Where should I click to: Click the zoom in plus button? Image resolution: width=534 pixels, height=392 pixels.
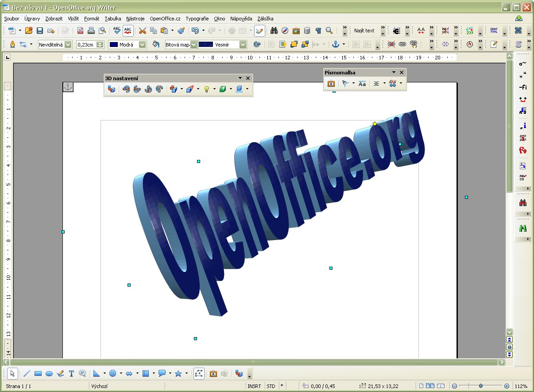click(x=507, y=386)
